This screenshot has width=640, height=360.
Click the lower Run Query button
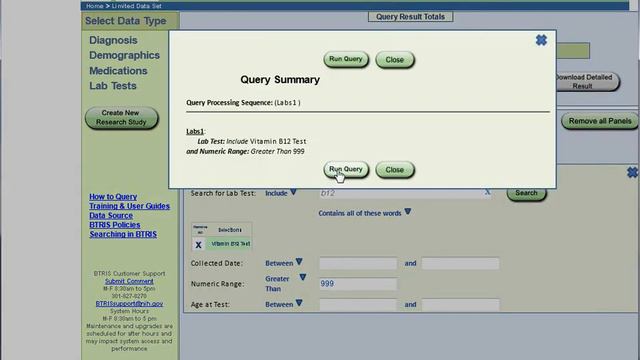[346, 169]
